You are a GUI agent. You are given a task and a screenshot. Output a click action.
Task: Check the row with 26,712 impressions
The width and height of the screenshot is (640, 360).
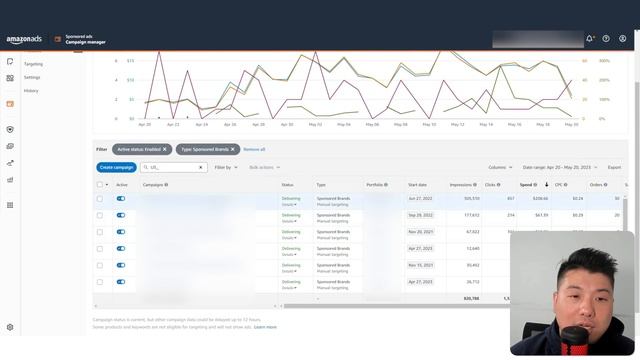(x=100, y=282)
